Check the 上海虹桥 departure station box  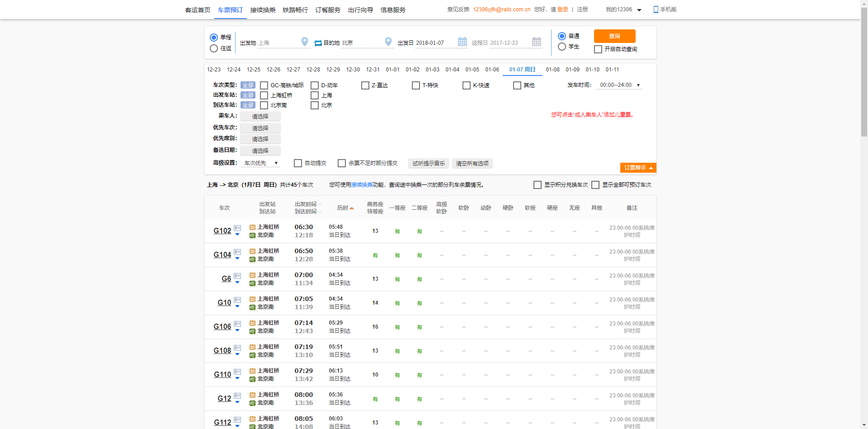click(264, 95)
